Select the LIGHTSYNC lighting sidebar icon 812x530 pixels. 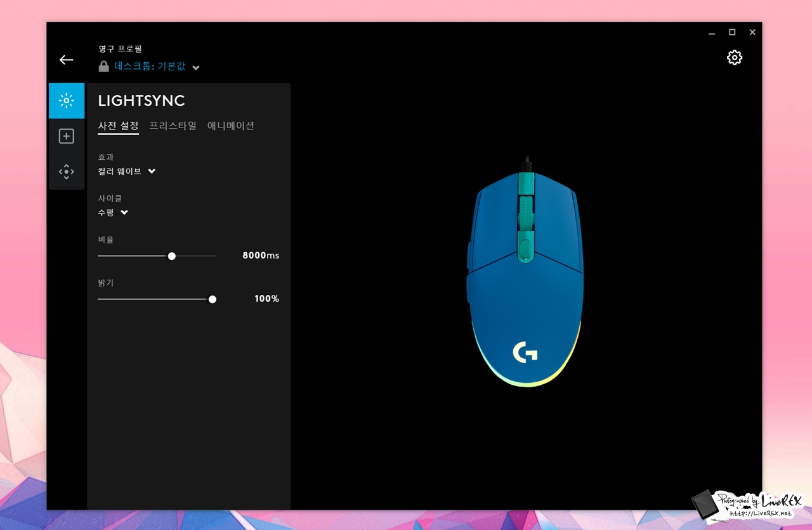coord(67,100)
